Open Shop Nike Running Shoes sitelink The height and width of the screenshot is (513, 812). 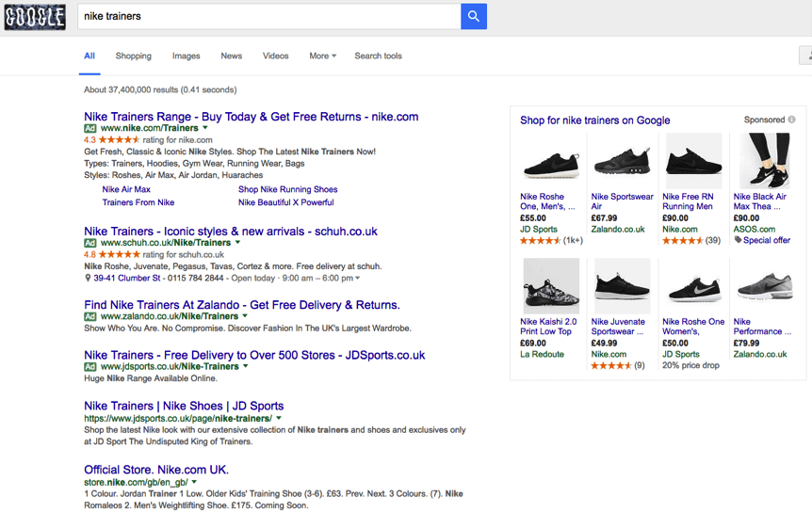[x=288, y=189]
